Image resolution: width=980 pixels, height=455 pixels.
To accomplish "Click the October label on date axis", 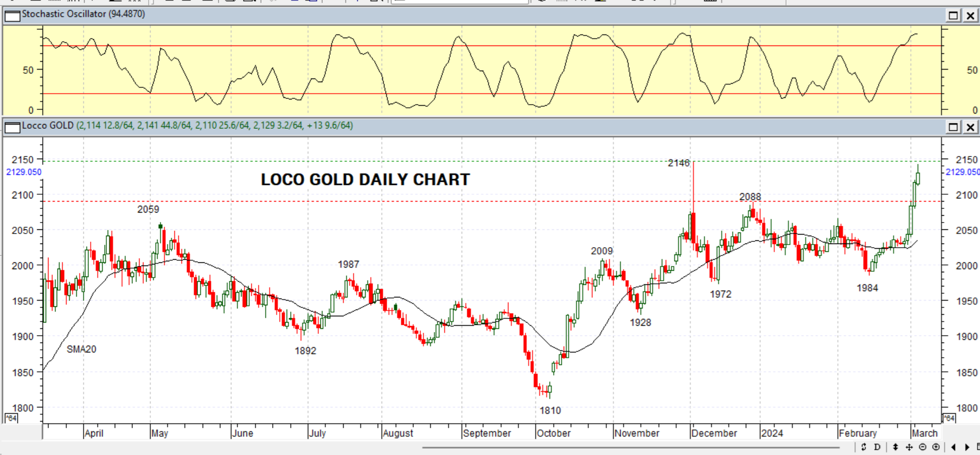I will click(x=554, y=434).
